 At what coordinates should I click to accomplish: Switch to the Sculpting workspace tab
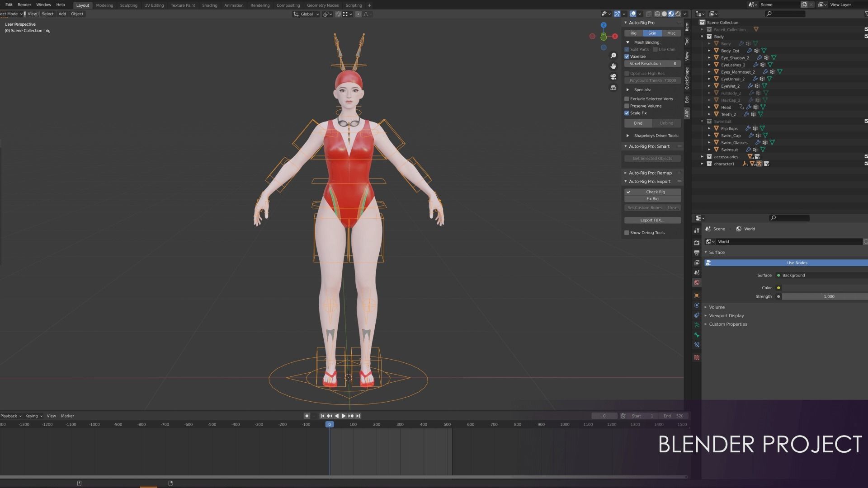pyautogui.click(x=128, y=5)
